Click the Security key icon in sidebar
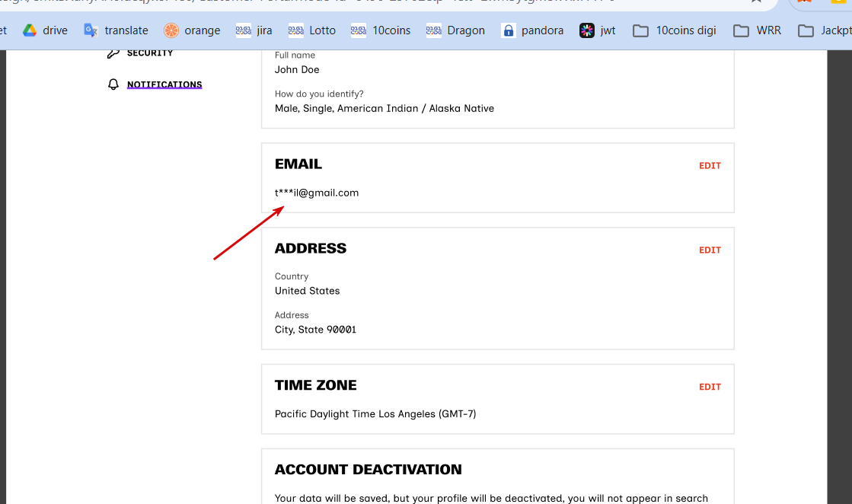 tap(113, 53)
